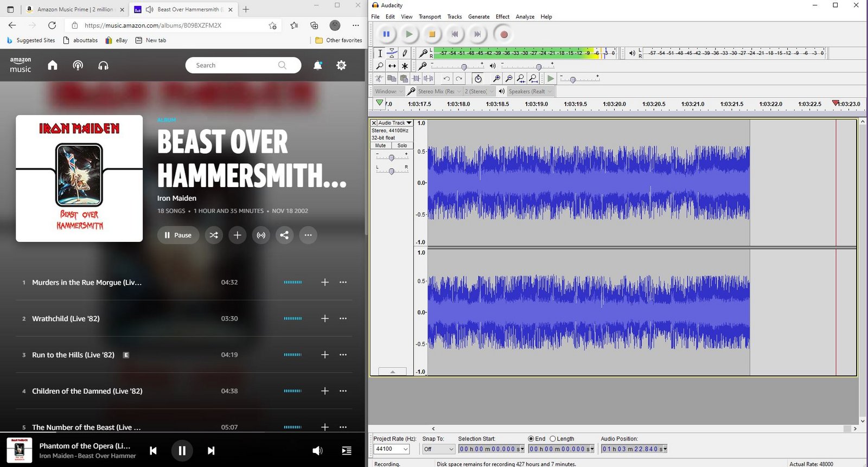Click the Fit Project zoom icon
The height and width of the screenshot is (467, 868).
coord(533,79)
